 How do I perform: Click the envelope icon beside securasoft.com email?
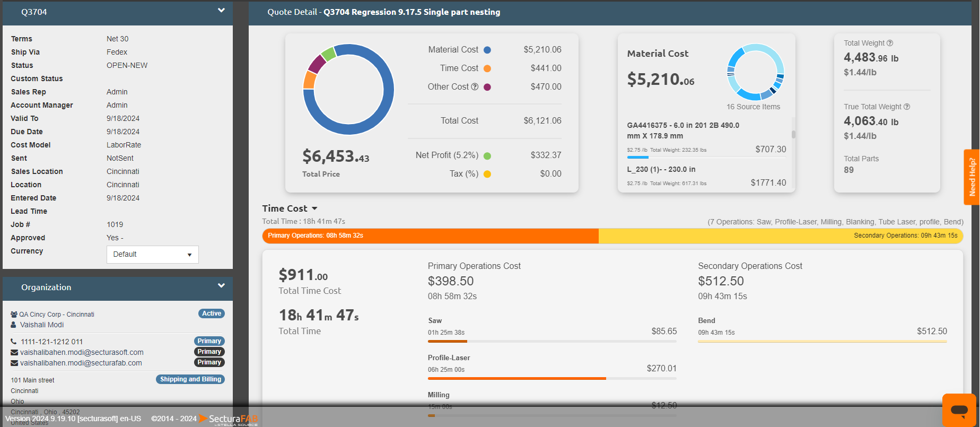14,352
